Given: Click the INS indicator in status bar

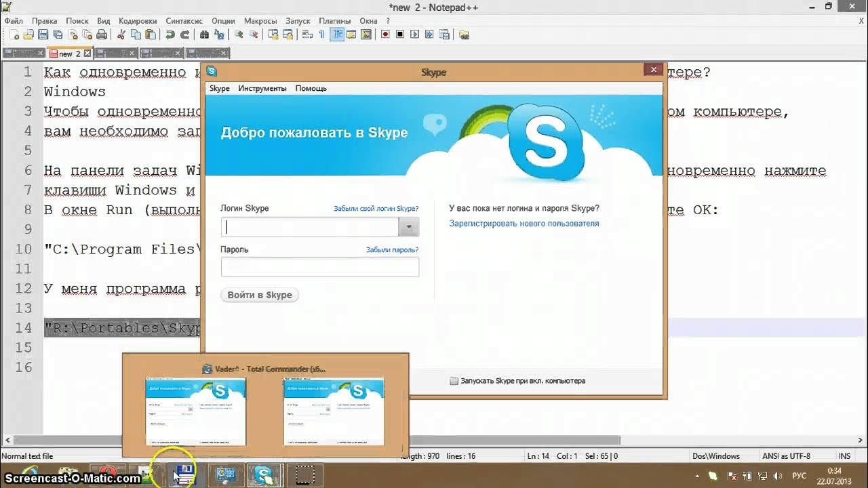Looking at the screenshot, I should (x=844, y=456).
